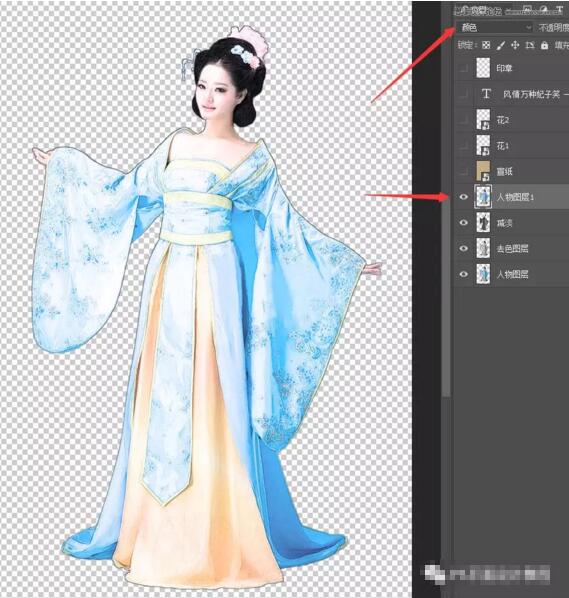Click the lock all padlock icon
The height and width of the screenshot is (598, 569).
point(544,45)
